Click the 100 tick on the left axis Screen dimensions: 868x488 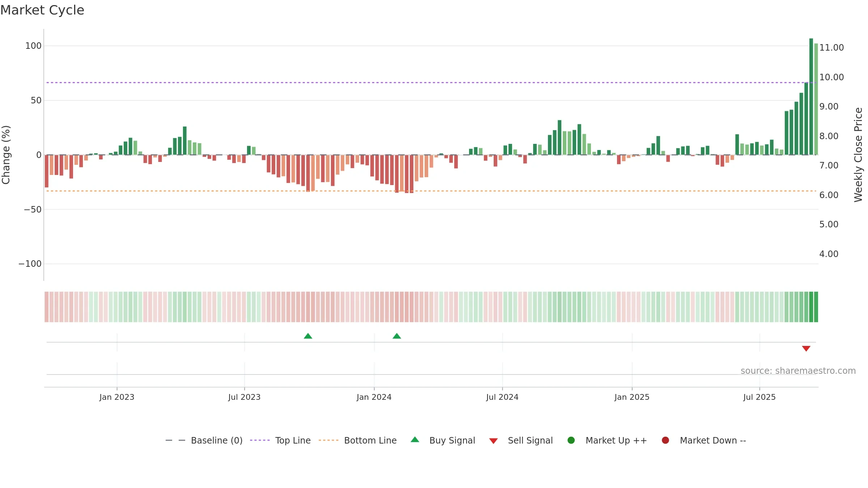33,46
